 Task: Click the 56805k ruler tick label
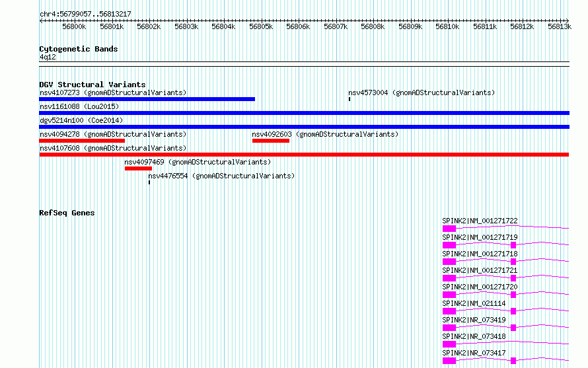[x=261, y=26]
